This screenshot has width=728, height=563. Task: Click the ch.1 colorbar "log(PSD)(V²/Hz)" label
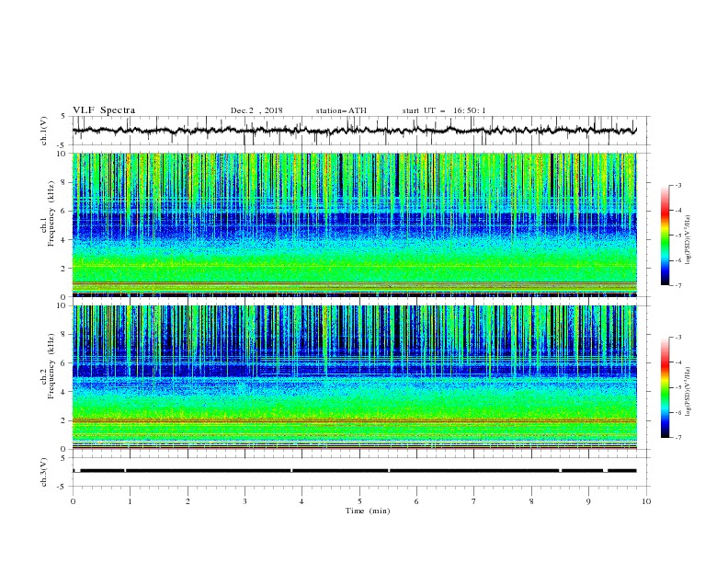[x=688, y=240]
